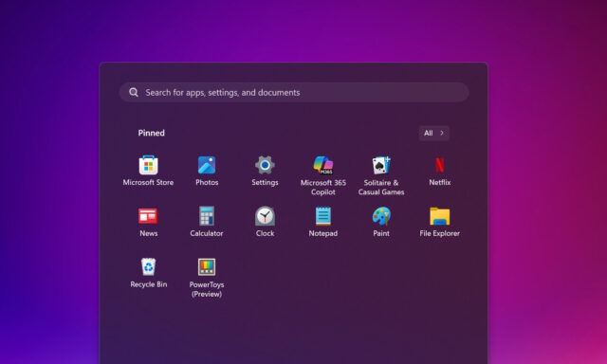Viewport: 607px width, 364px height.
Task: Click the magnifying glass search icon
Action: [134, 93]
